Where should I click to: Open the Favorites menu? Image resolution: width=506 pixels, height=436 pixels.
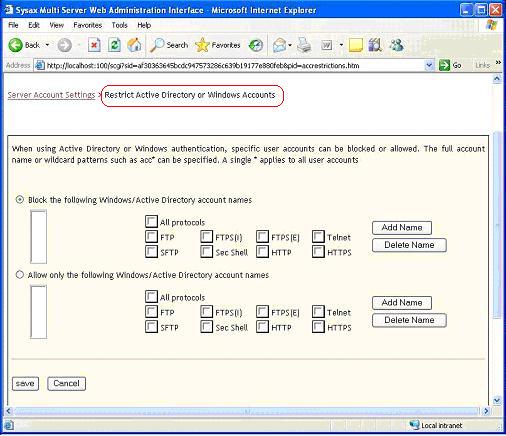coord(88,25)
